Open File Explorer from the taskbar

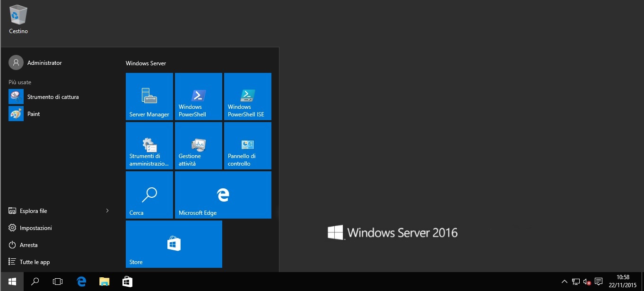(x=104, y=282)
